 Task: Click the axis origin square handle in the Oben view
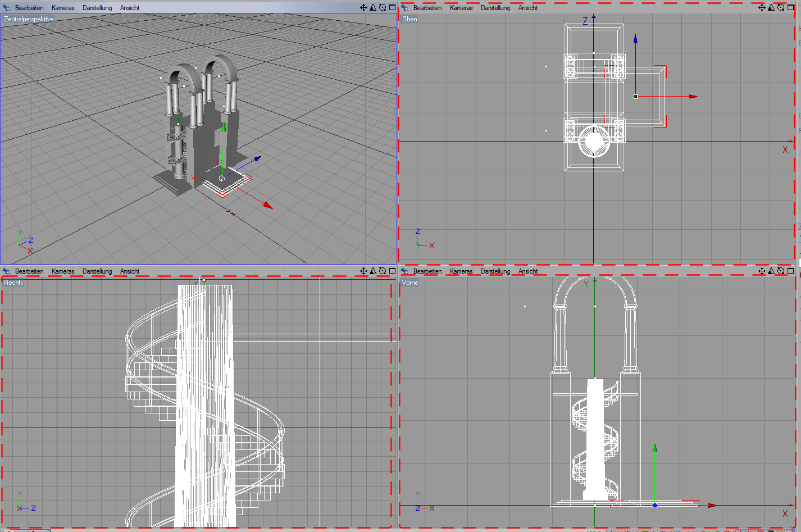635,97
